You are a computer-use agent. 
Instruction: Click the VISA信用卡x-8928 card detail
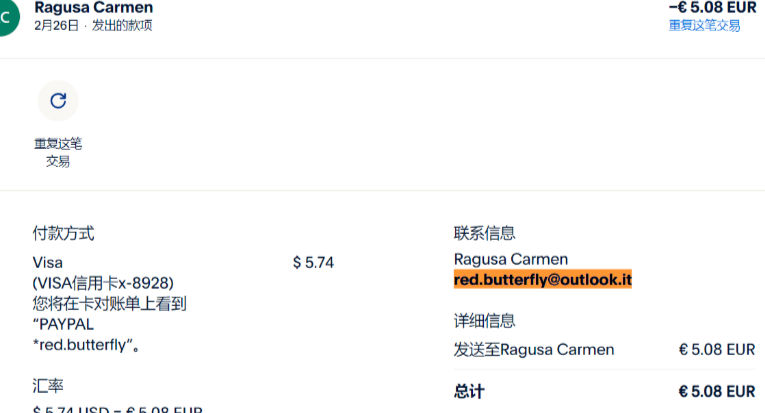point(103,283)
